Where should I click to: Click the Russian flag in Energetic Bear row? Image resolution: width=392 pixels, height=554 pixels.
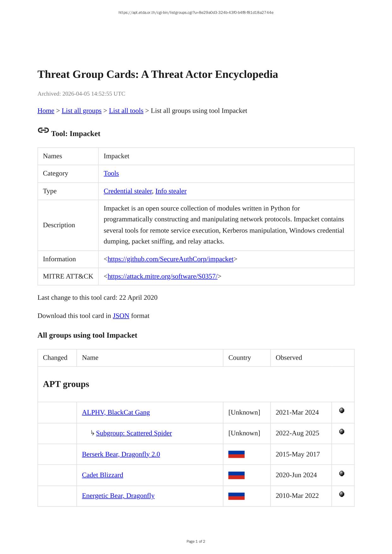(x=236, y=496)
